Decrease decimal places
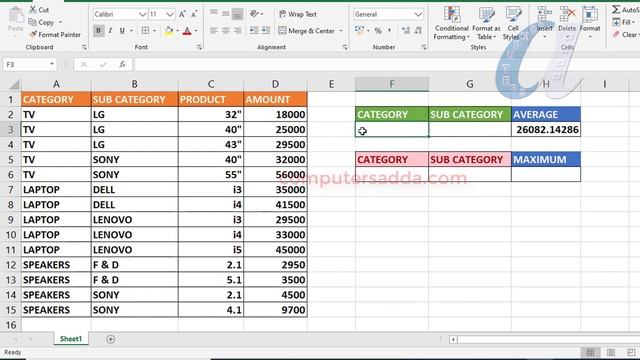This screenshot has height=360, width=640. tap(418, 31)
